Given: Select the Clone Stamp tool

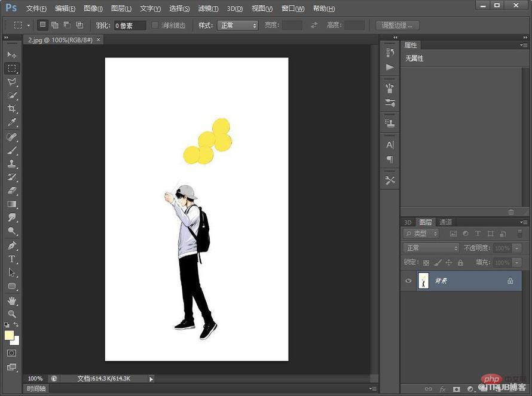Looking at the screenshot, I should [x=12, y=164].
